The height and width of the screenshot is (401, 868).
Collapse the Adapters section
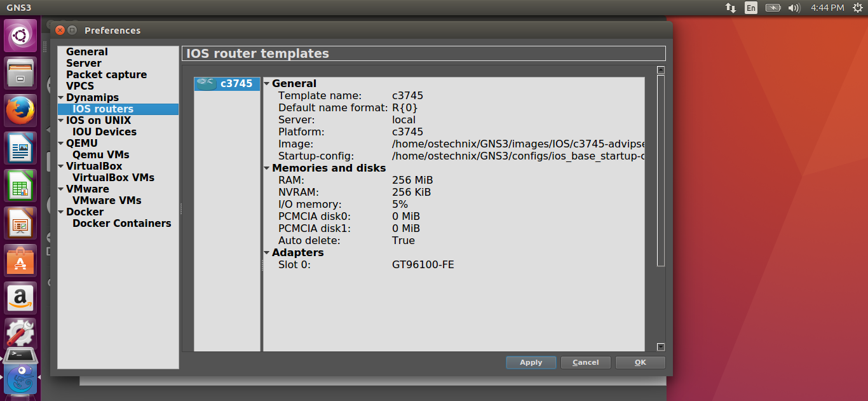click(267, 253)
